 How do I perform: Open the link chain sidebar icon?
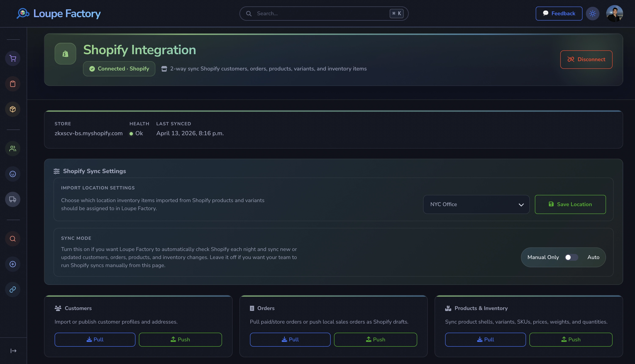coord(13,290)
